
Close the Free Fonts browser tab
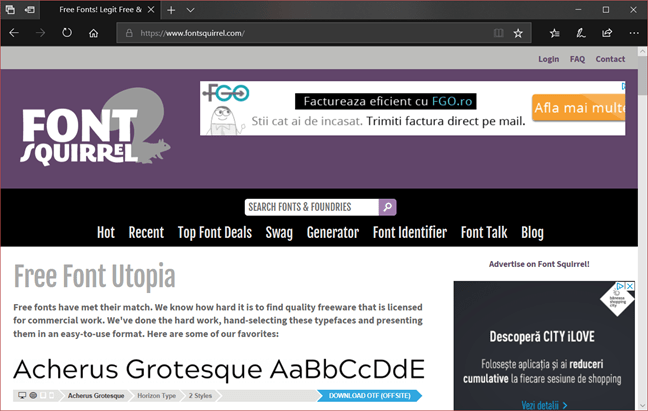point(151,9)
